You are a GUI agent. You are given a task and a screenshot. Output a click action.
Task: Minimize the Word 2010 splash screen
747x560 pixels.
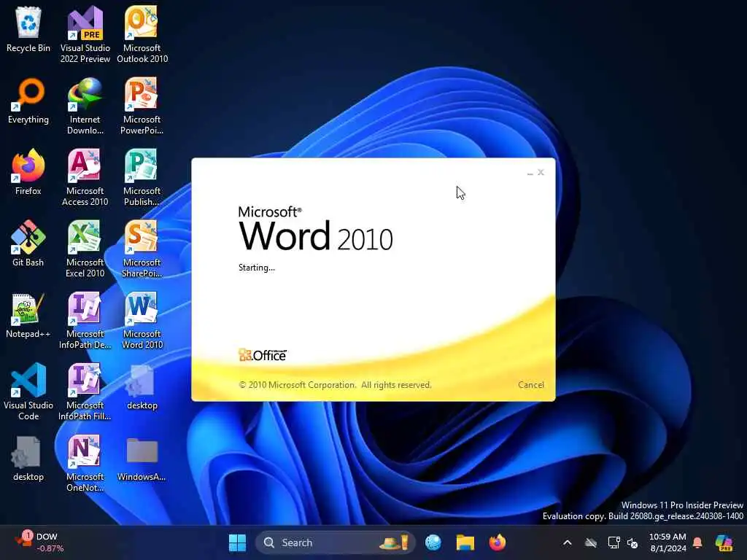530,172
